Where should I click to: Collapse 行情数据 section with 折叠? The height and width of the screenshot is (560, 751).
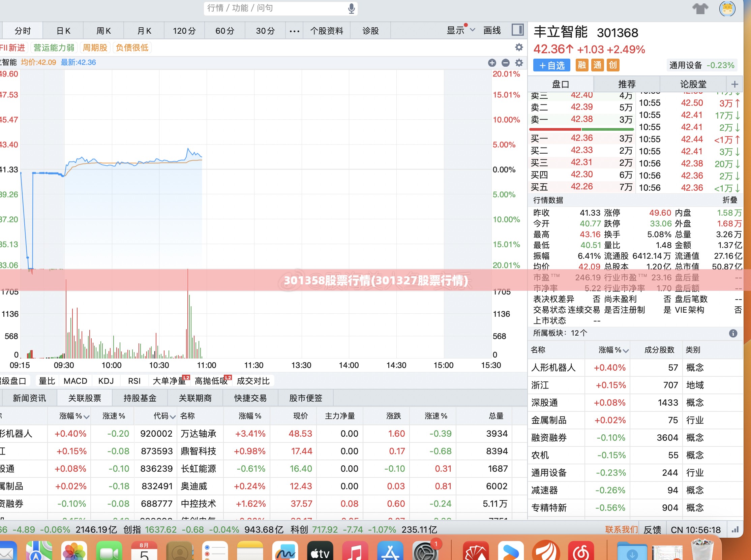pyautogui.click(x=730, y=200)
